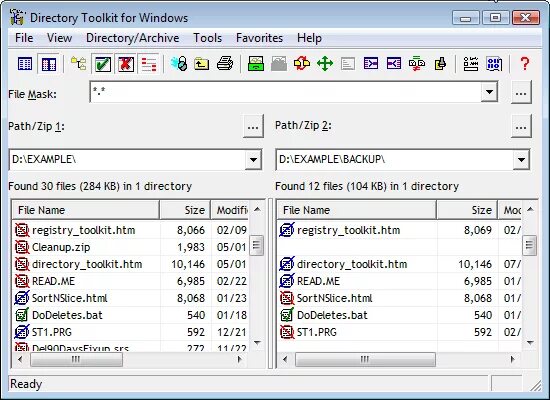The image size is (550, 400).
Task: Click the directory tree subfolders icon
Action: pyautogui.click(x=79, y=64)
